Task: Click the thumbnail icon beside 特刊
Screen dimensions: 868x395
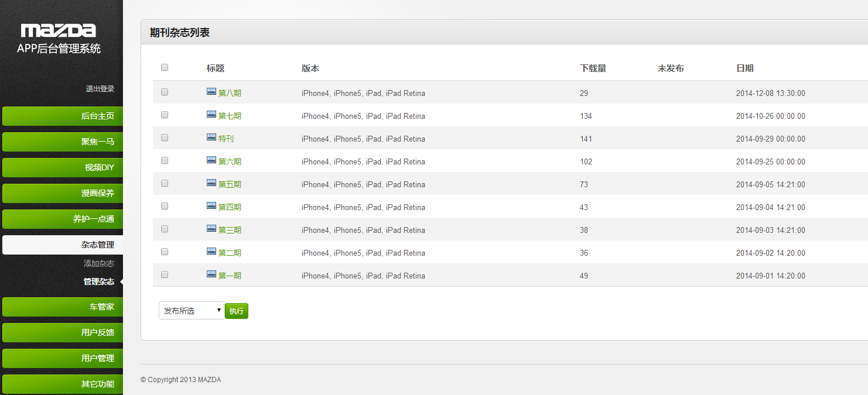Action: click(x=211, y=138)
